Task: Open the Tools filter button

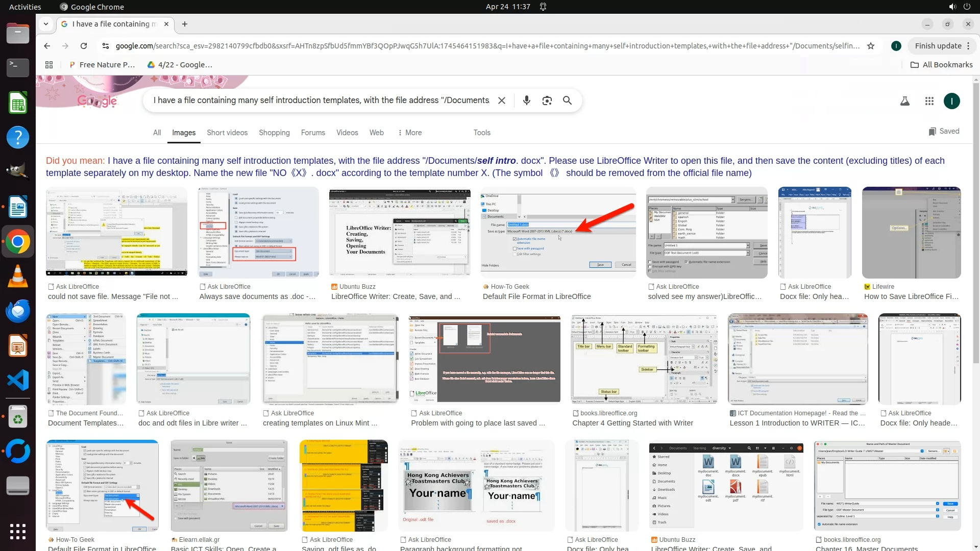Action: (481, 133)
